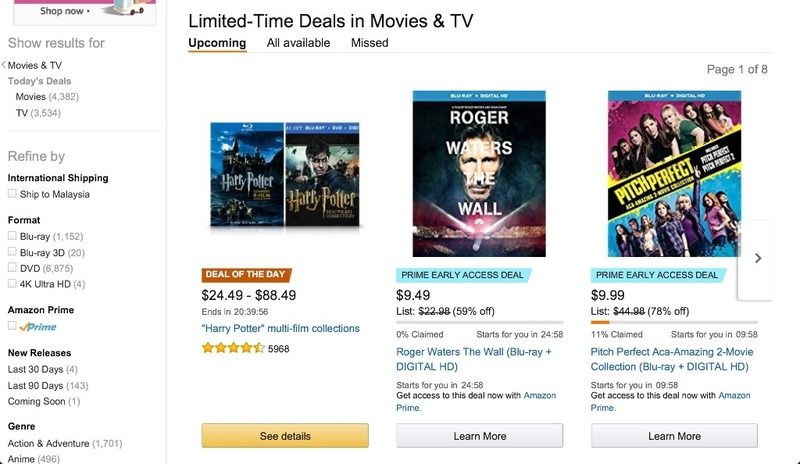Screen dimensions: 800x464
Task: Click Learn More under Roger Waters
Action: pyautogui.click(x=479, y=436)
